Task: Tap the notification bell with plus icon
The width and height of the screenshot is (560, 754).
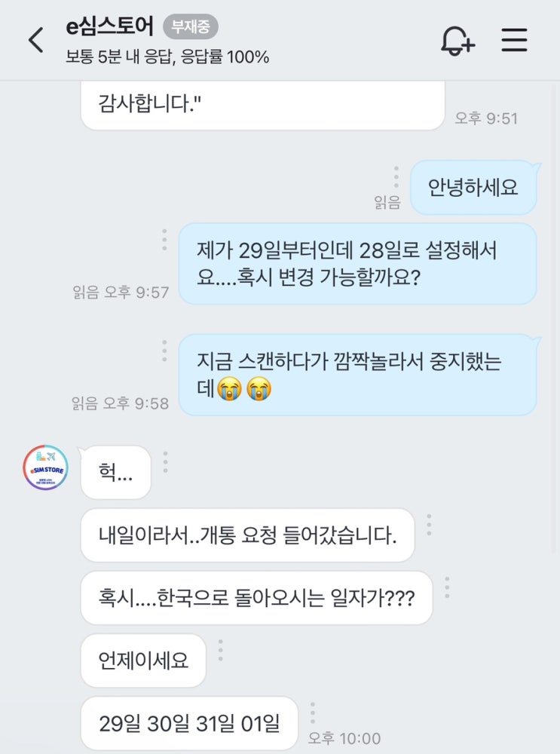Action: (x=457, y=40)
